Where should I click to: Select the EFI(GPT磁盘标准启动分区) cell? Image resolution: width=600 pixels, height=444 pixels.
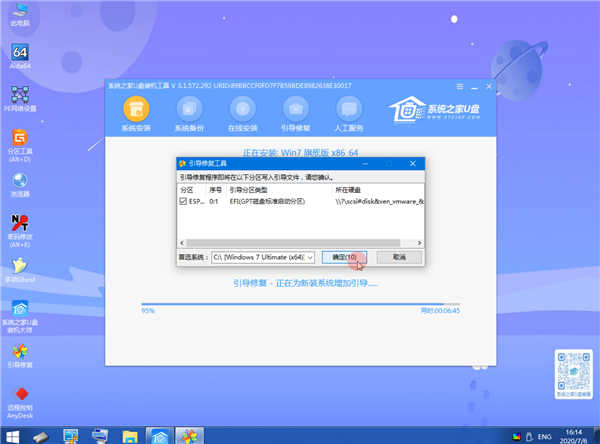pos(267,201)
